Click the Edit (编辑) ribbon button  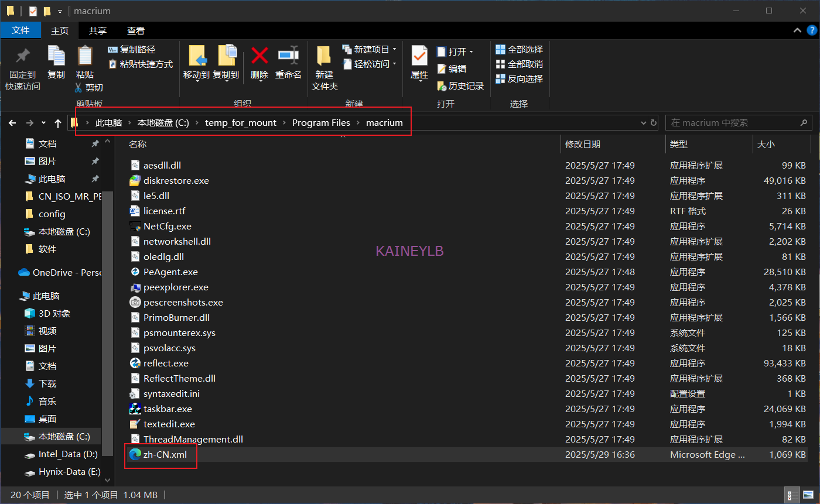point(452,68)
